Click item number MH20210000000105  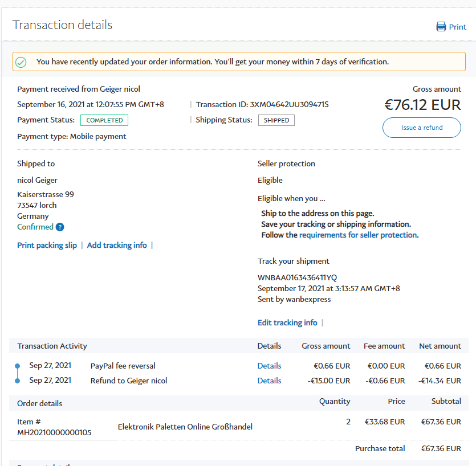[x=54, y=432]
